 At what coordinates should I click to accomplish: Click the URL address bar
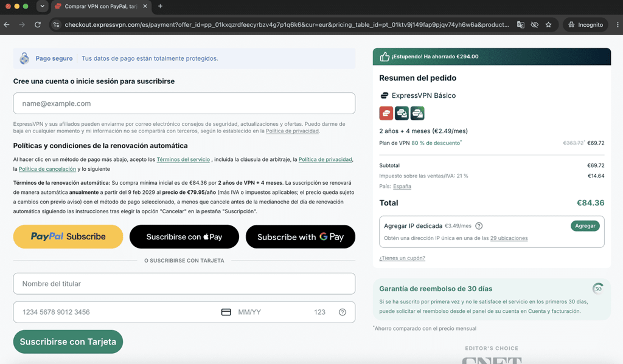point(287,24)
